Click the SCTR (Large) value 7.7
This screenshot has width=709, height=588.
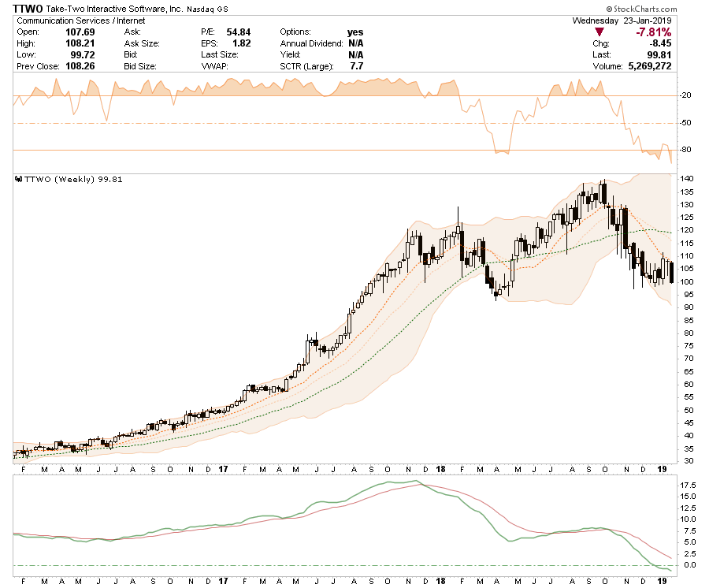[x=356, y=66]
